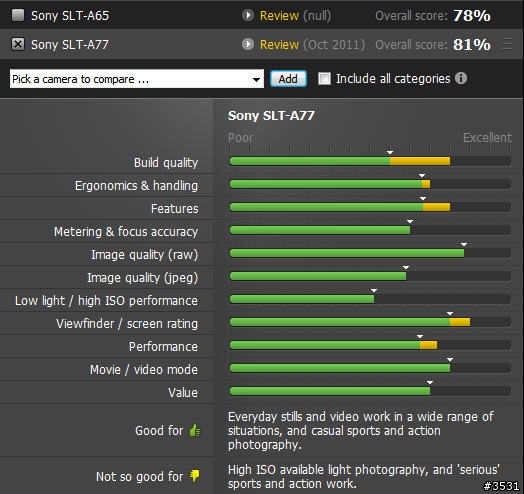The width and height of the screenshot is (524, 494).
Task: Click the Add button
Action: [288, 79]
